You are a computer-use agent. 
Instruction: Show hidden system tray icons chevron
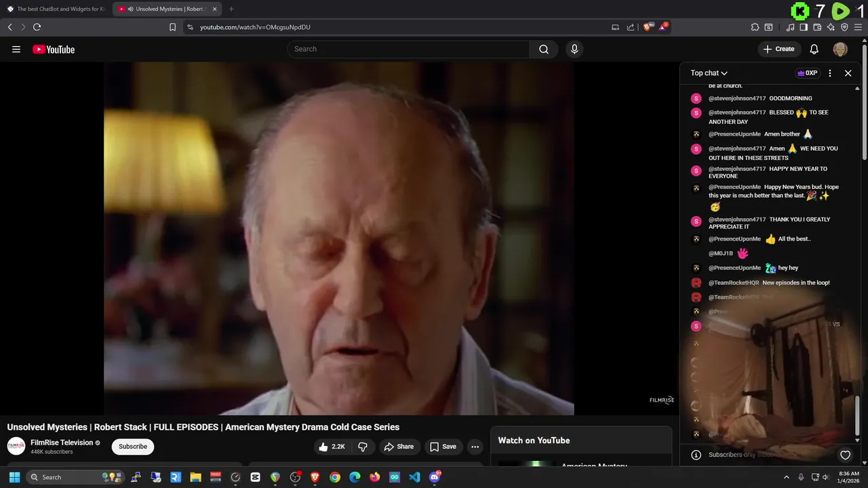click(787, 477)
